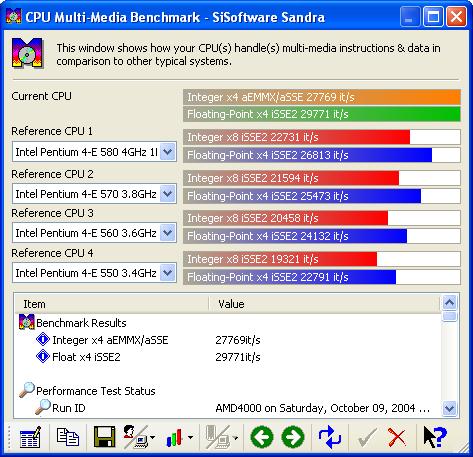Image resolution: width=473 pixels, height=457 pixels.
Task: Click the copy to clipboard icon
Action: tap(68, 437)
